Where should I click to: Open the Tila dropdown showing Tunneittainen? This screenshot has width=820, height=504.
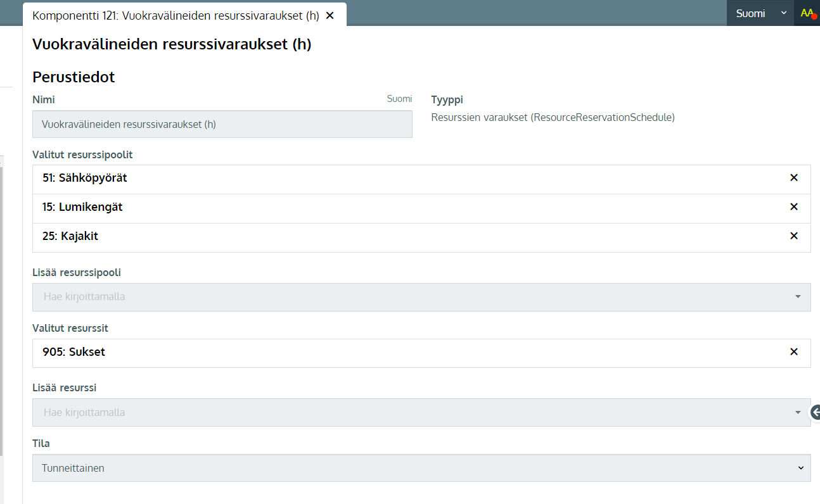point(421,468)
